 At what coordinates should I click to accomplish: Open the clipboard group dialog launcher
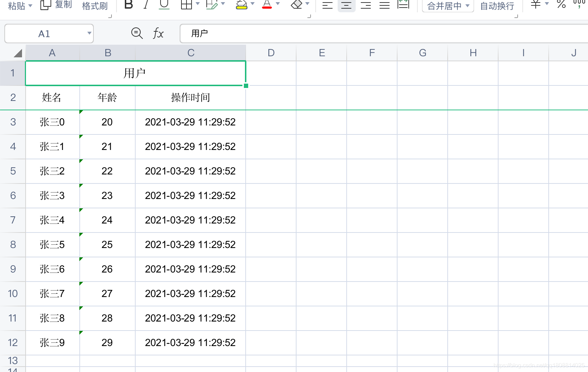(110, 16)
